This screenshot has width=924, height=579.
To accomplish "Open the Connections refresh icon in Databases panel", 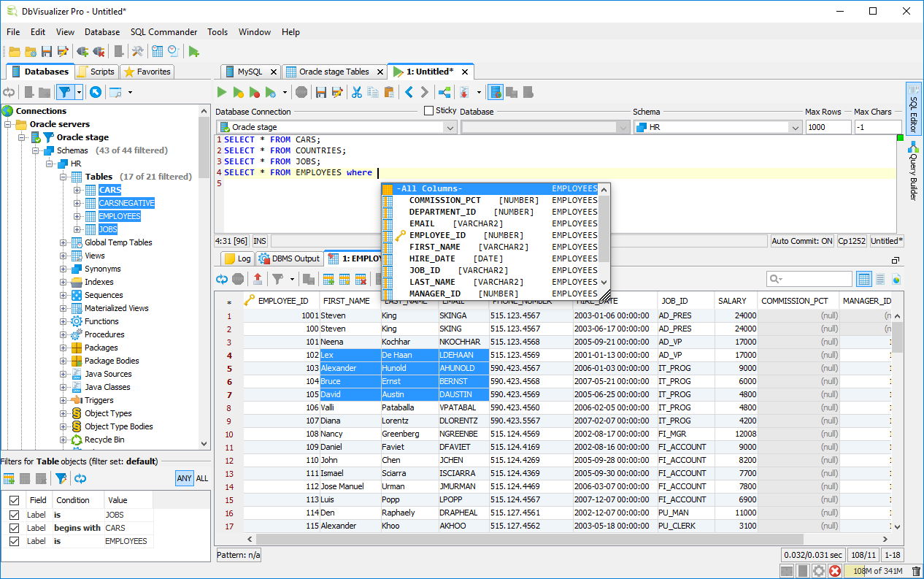I will pos(9,92).
